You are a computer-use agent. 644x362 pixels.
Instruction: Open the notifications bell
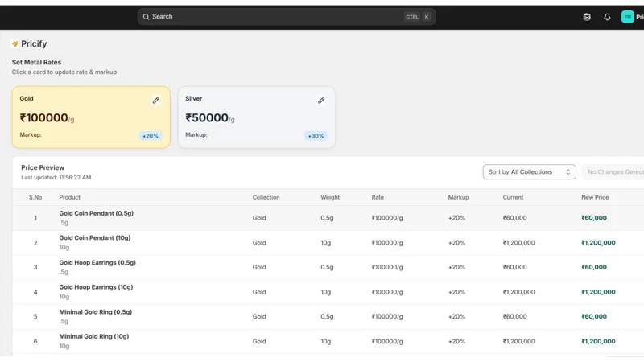point(607,17)
